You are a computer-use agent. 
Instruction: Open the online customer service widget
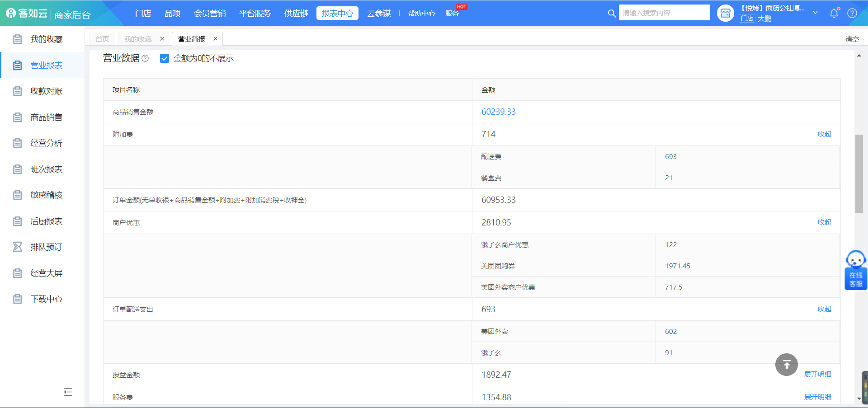click(x=856, y=270)
